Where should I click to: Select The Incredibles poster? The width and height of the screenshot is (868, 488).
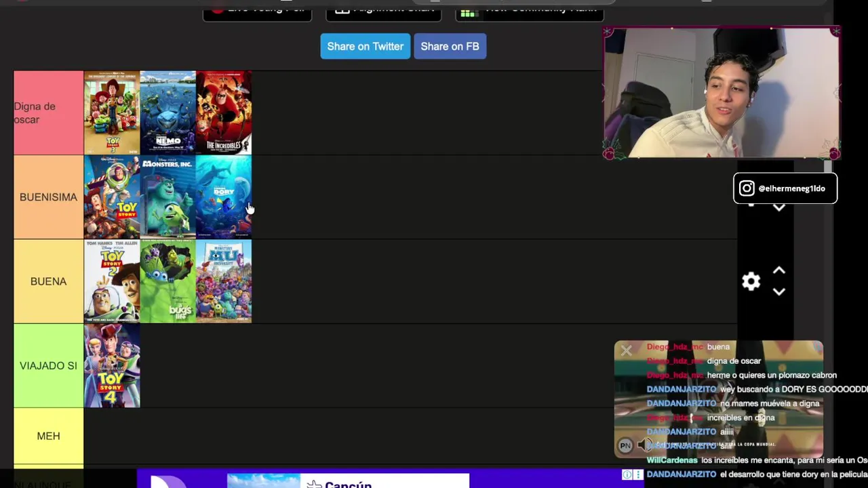pyautogui.click(x=224, y=113)
